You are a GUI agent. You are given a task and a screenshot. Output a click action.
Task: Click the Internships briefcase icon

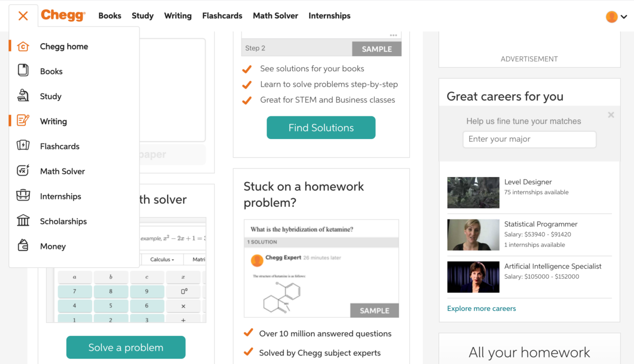[x=23, y=196]
